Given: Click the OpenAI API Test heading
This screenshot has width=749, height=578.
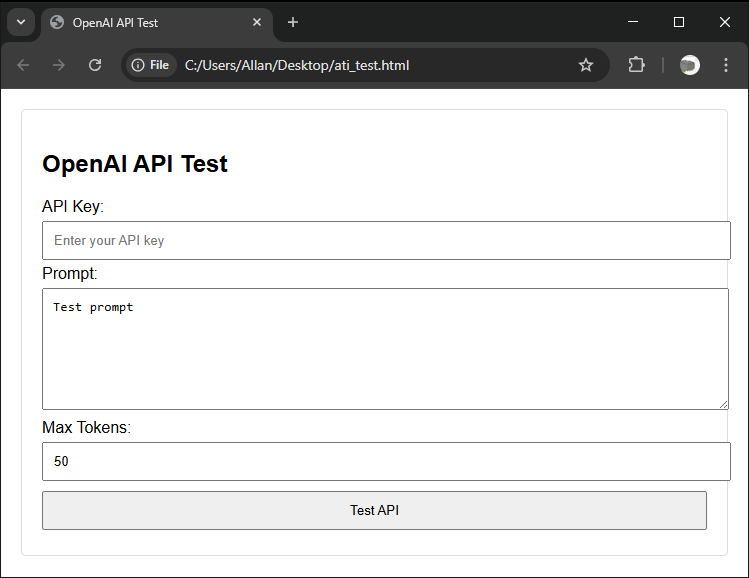Looking at the screenshot, I should (x=135, y=164).
